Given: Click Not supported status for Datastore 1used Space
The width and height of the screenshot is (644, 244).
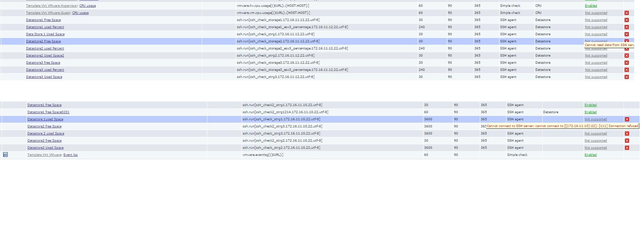Looking at the screenshot, I should pos(596,119).
